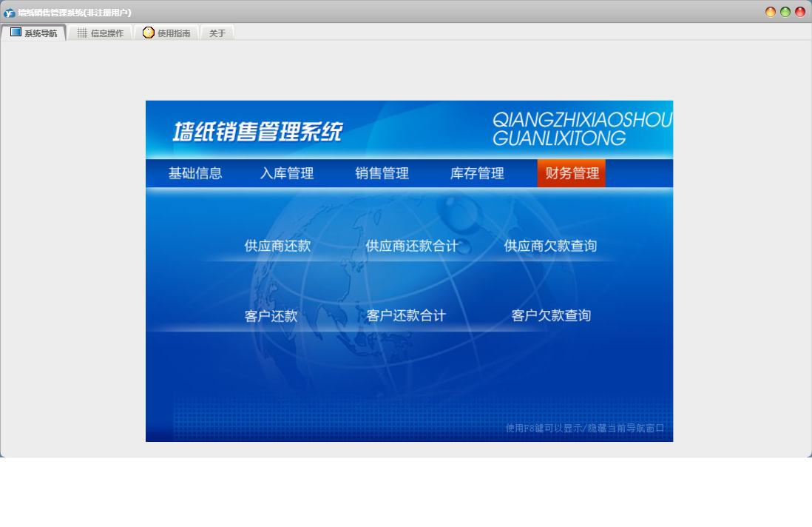812x527 pixels.
Task: Click the 墙纸销售管理系统 banner title
Action: tap(257, 132)
